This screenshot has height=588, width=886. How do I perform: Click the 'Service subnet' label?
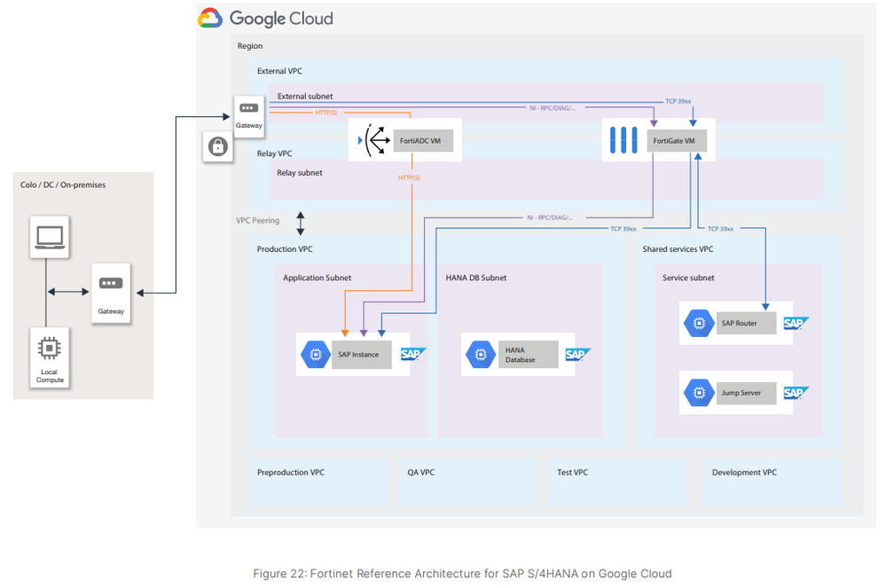688,278
